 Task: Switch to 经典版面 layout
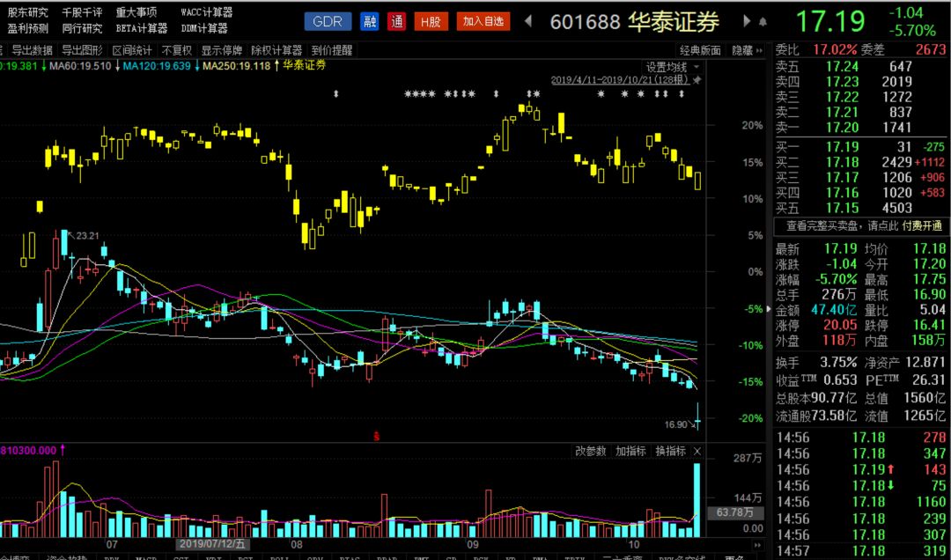tap(701, 50)
